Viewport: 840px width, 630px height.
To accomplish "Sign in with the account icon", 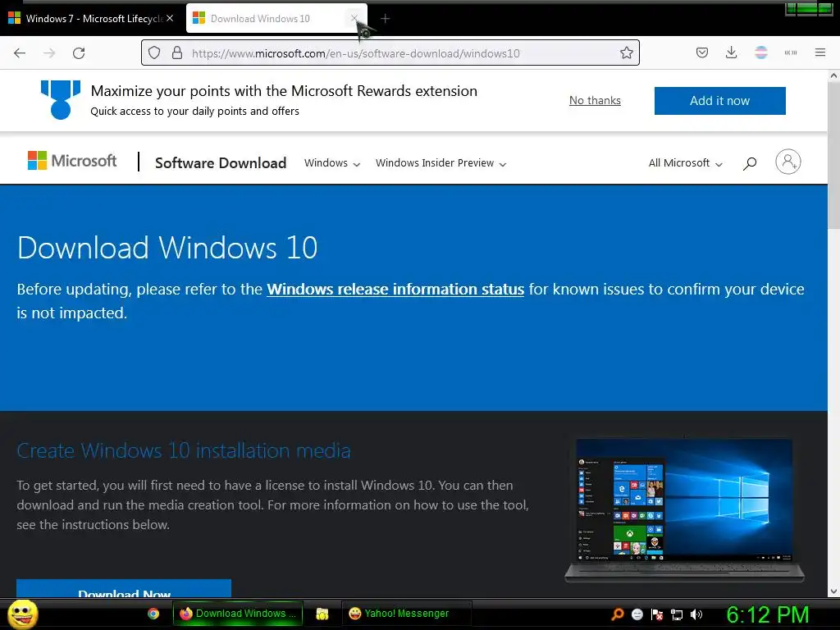I will [x=788, y=162].
